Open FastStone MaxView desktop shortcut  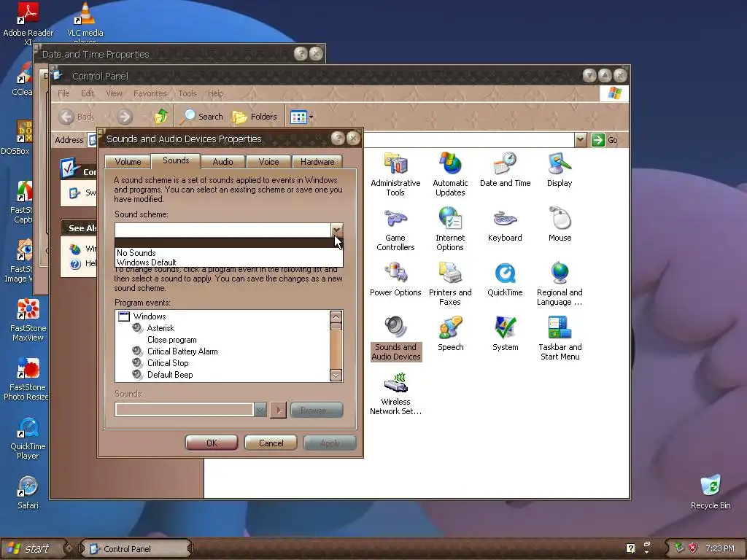coord(28,320)
